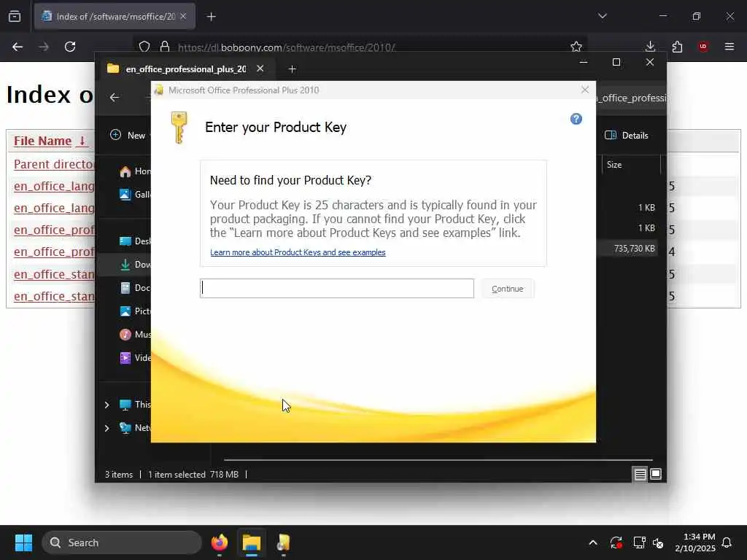Switch to Office setup taskbar icon
This screenshot has width=747, height=560.
(x=284, y=542)
